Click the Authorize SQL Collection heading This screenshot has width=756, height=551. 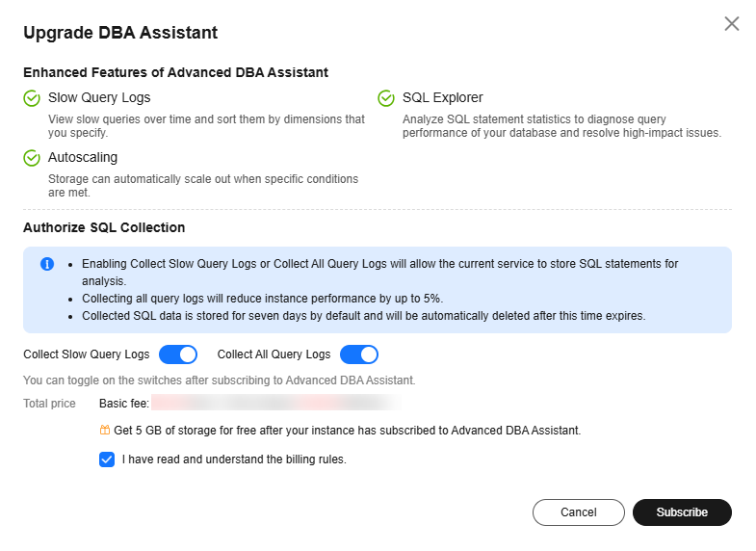click(x=104, y=228)
